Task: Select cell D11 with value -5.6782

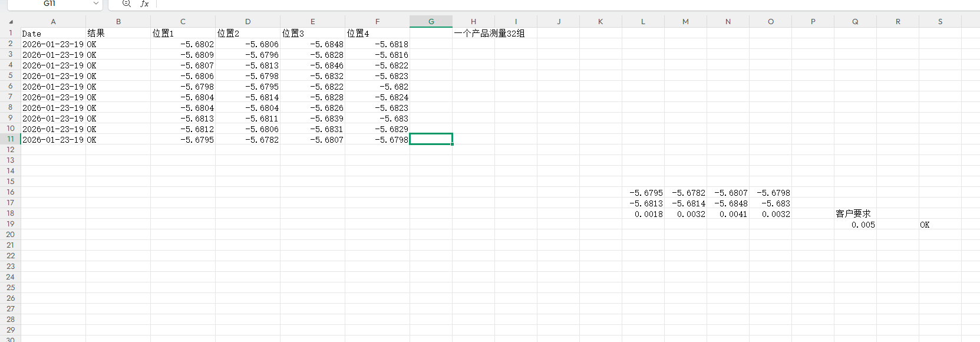Action: pyautogui.click(x=248, y=140)
